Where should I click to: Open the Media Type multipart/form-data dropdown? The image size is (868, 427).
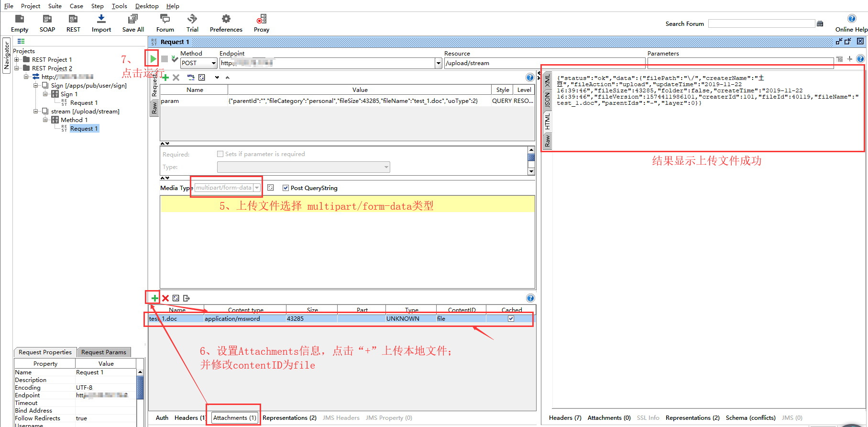257,188
